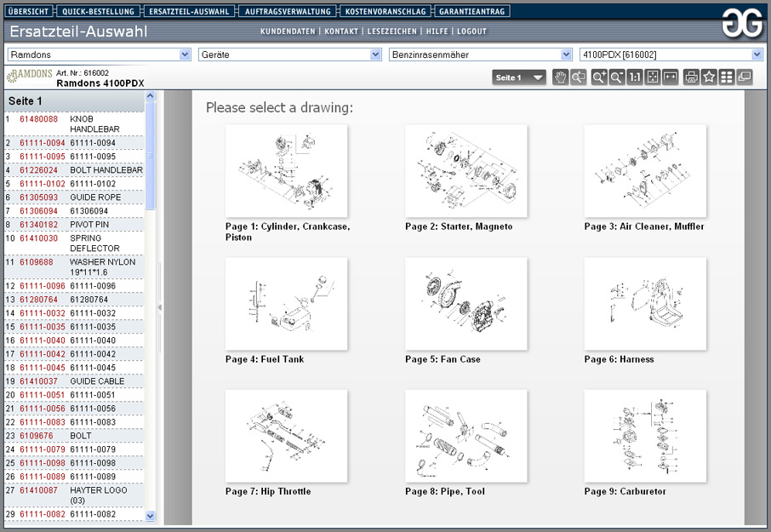Select the pan hand tool
This screenshot has width=771, height=532.
coord(560,77)
